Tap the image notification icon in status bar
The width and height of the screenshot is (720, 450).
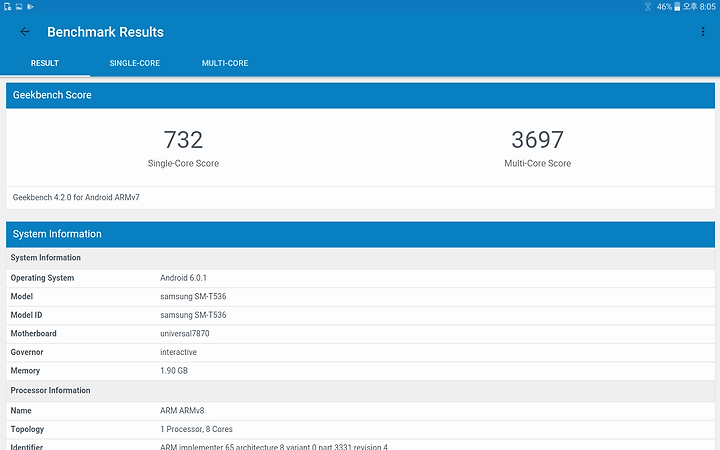coord(19,6)
